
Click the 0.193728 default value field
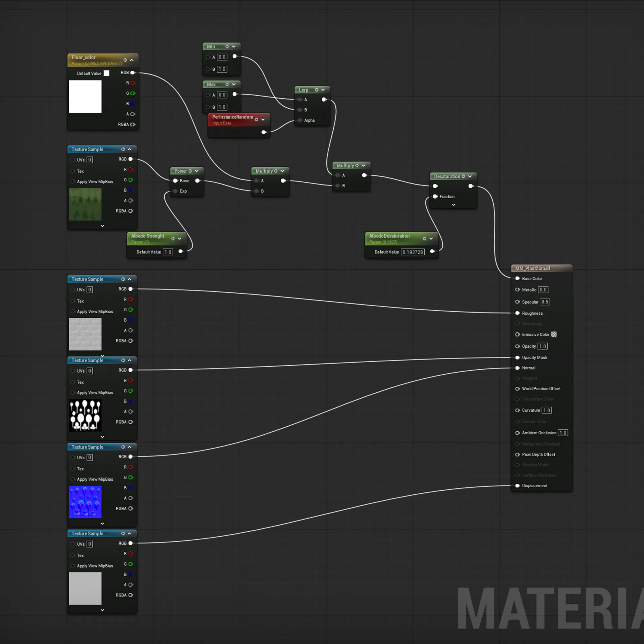(x=413, y=252)
